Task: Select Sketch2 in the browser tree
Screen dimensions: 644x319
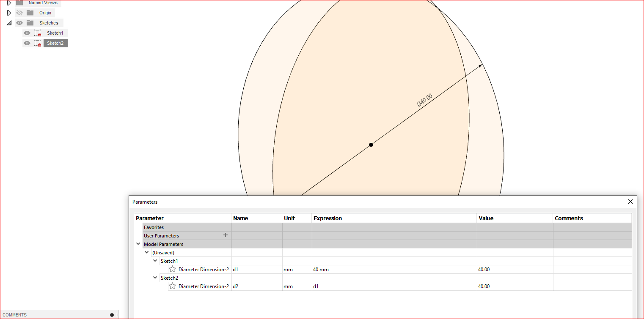Action: point(55,43)
